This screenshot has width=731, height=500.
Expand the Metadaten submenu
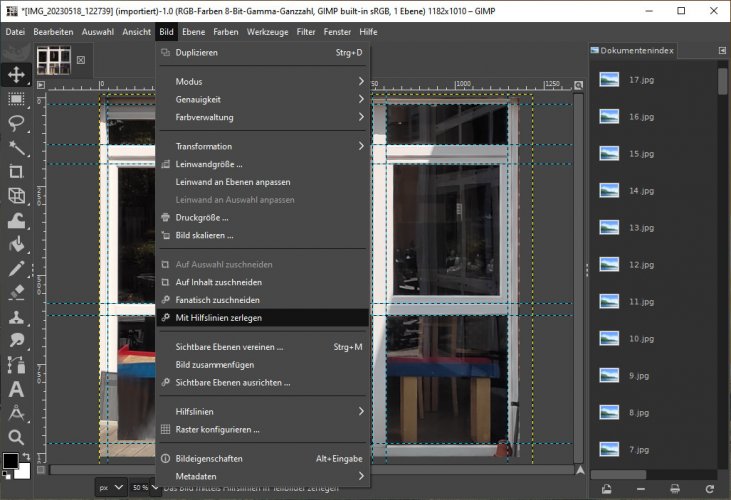(263, 476)
